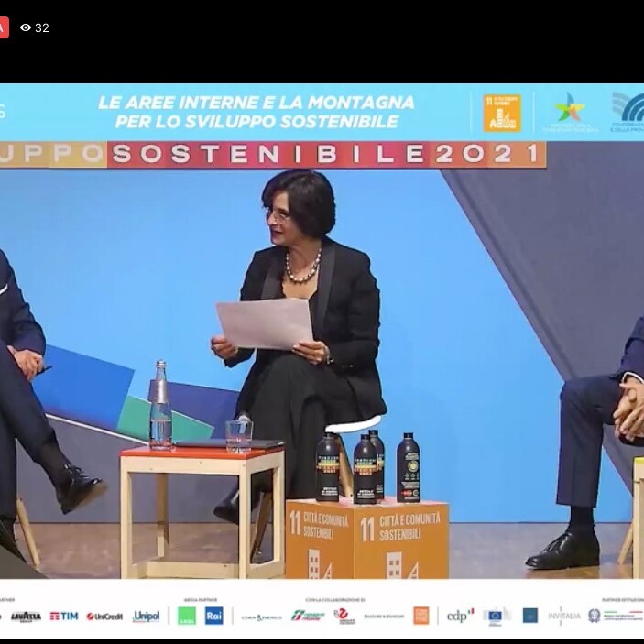Click the colorful star logo in banner

click(570, 110)
